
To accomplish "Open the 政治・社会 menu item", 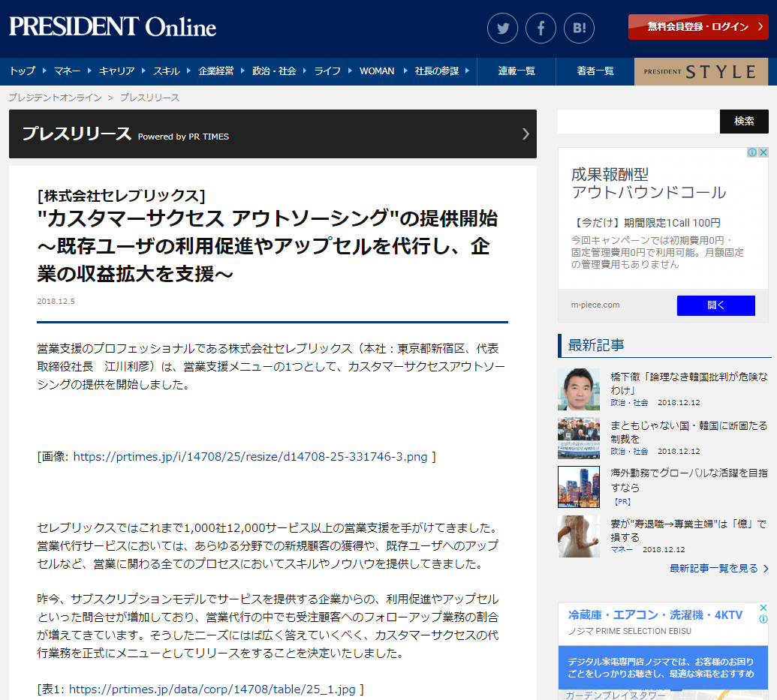I will pos(274,71).
